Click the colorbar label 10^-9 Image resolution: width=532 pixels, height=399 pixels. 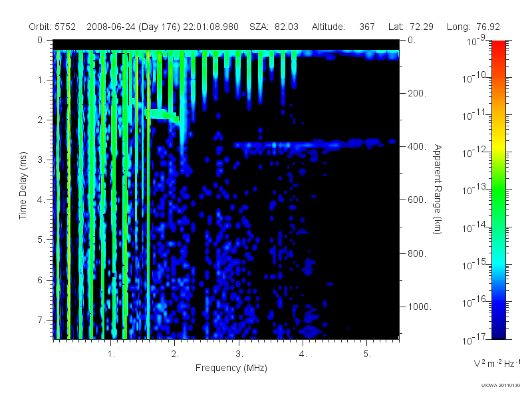click(475, 41)
